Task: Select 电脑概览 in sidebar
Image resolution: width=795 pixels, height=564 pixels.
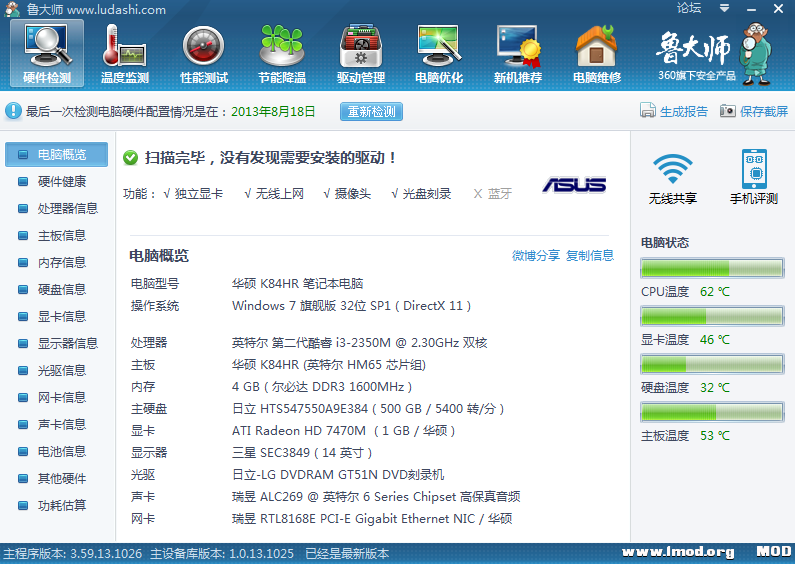Action: click(56, 154)
